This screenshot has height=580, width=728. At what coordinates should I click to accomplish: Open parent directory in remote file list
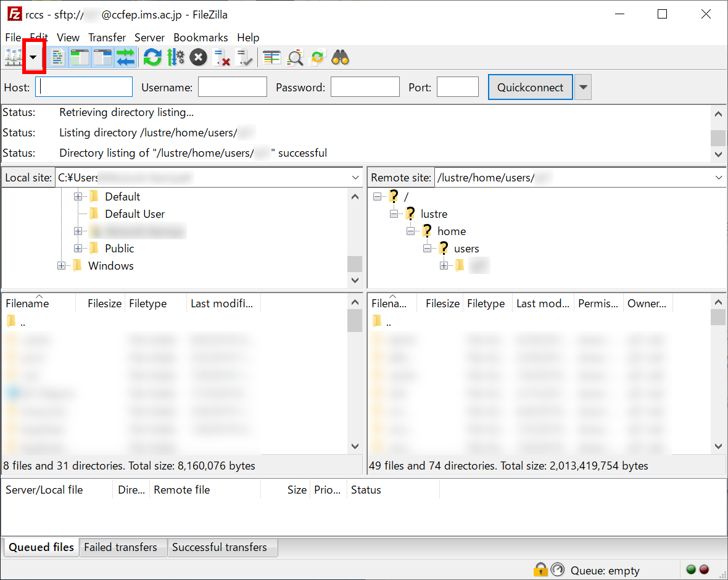383,322
